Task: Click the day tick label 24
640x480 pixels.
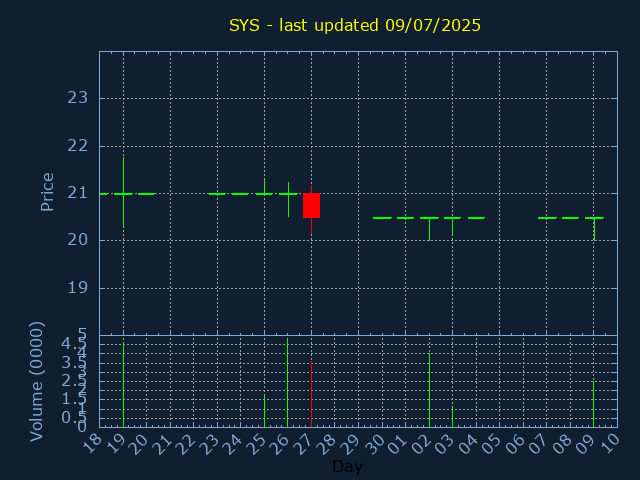Action: [234, 443]
